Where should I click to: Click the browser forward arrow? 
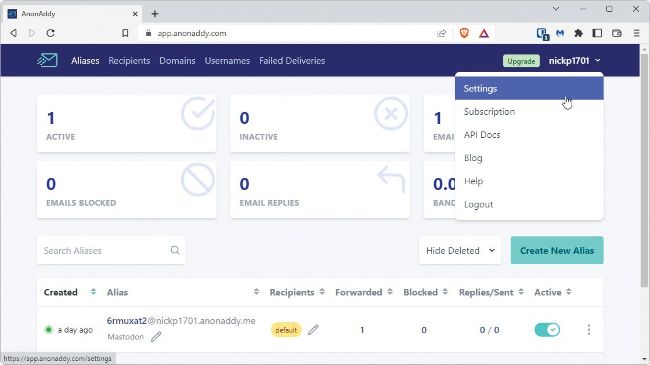32,33
